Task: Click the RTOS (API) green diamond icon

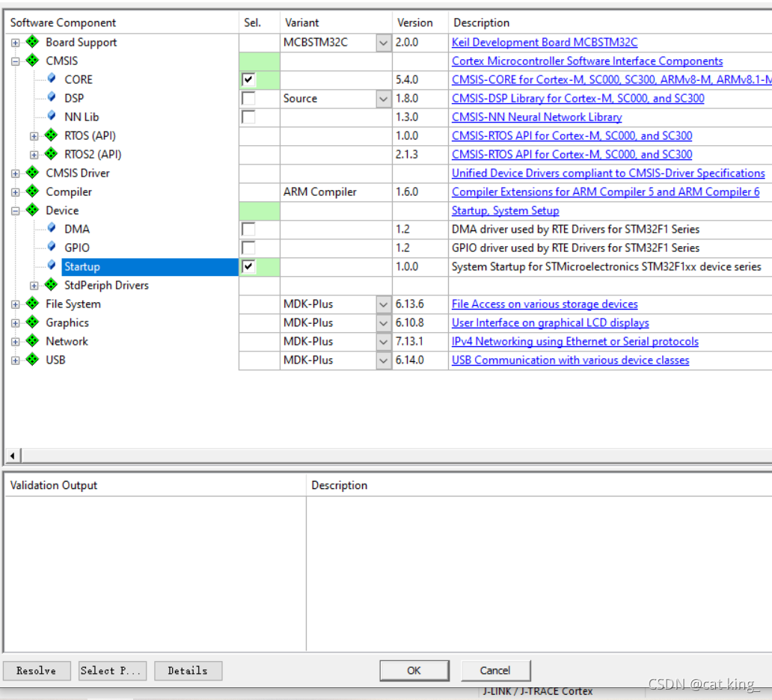Action: pyautogui.click(x=51, y=135)
